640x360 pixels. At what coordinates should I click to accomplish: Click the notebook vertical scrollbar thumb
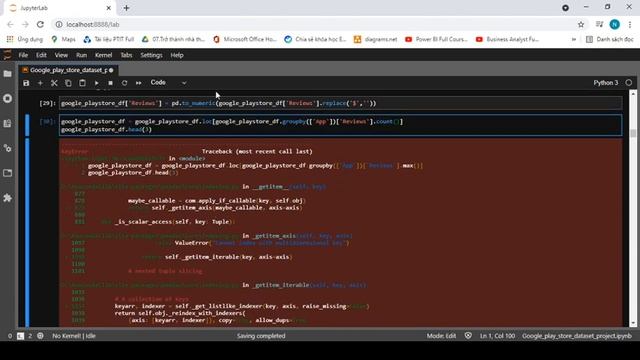633,133
